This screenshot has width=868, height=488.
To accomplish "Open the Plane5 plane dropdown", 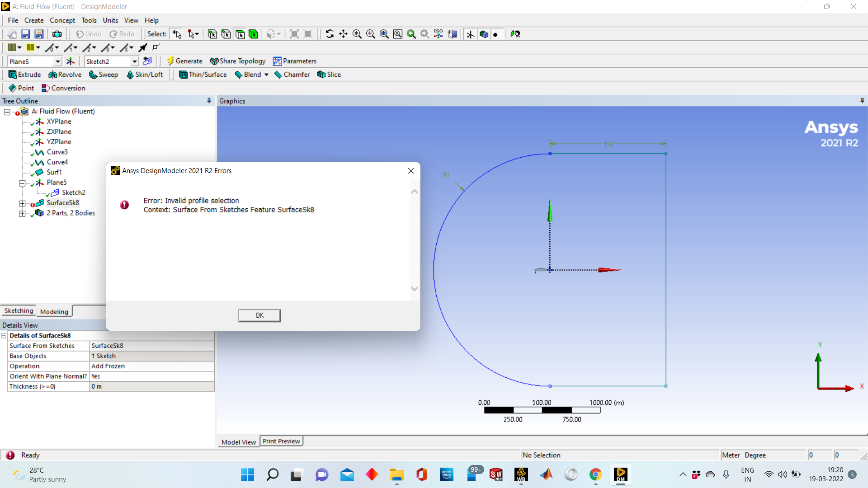I will [58, 61].
